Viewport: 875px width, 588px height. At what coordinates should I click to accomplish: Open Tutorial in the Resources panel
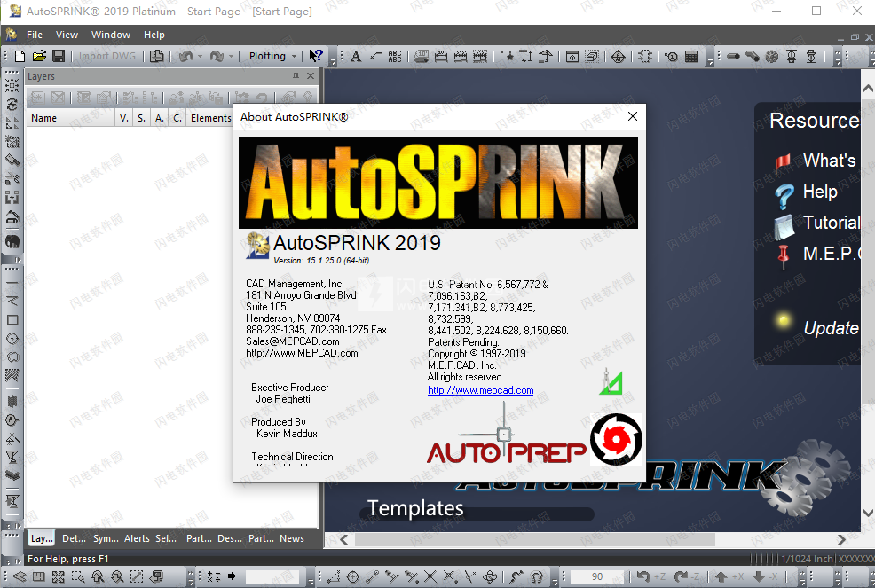pos(831,223)
